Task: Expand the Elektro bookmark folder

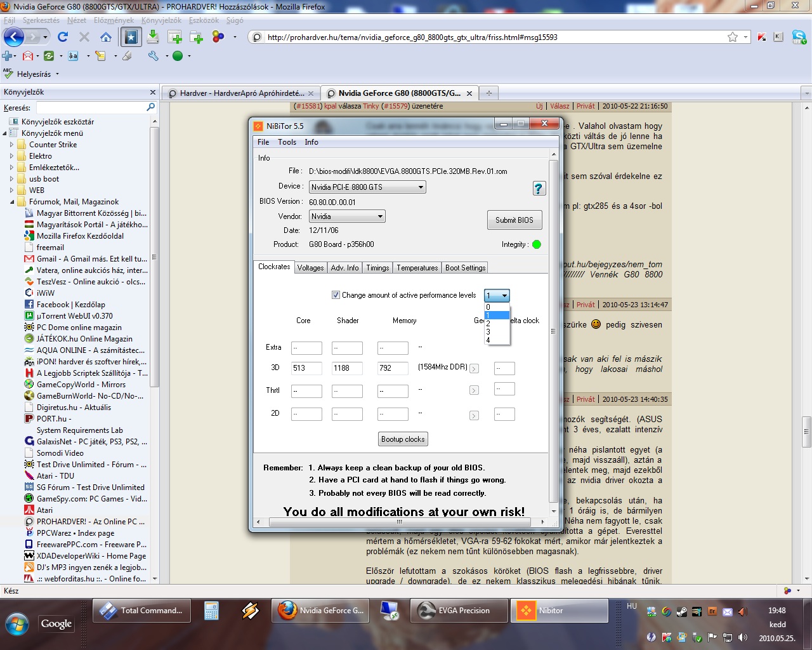Action: [11, 156]
